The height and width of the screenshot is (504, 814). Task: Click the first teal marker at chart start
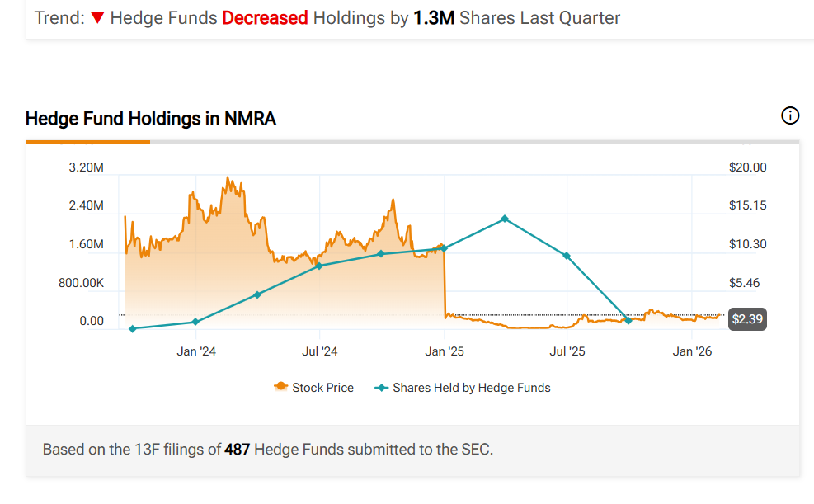click(133, 329)
